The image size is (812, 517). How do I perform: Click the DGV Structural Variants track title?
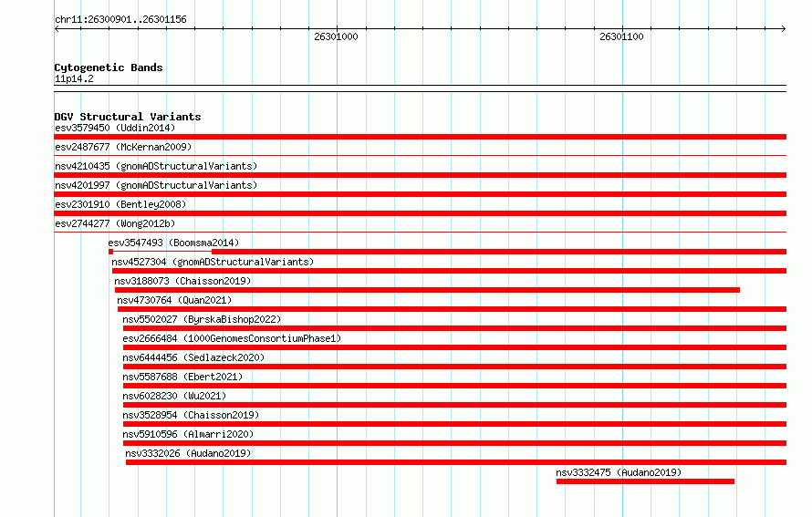pyautogui.click(x=128, y=117)
